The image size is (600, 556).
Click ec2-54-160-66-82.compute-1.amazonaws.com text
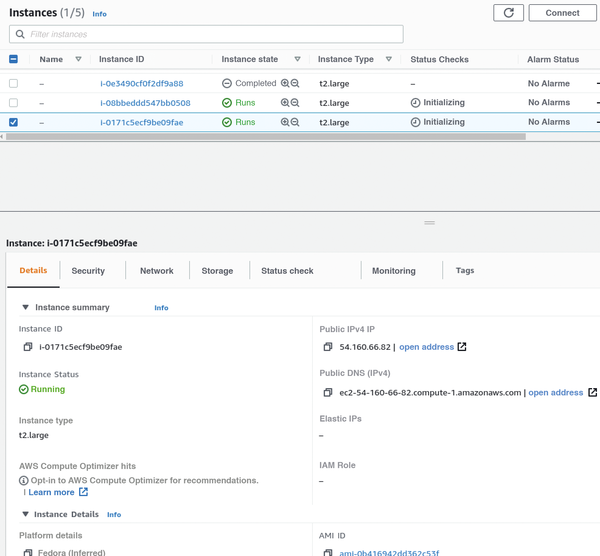pos(430,393)
